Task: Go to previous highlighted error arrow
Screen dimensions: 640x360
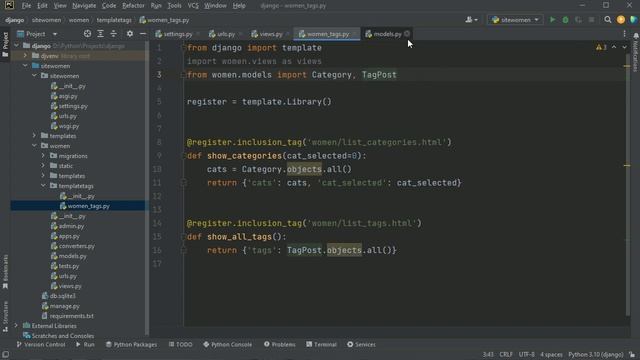Action: click(614, 48)
